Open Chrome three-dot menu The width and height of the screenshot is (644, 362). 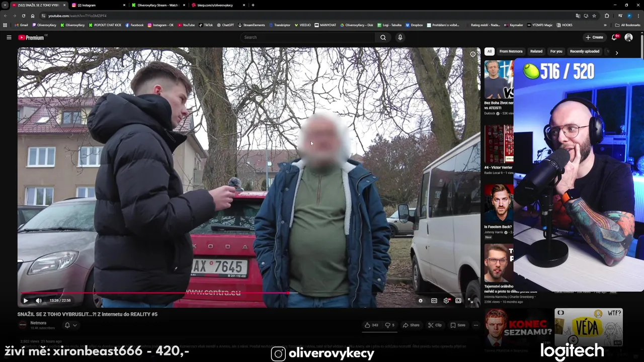pos(638,16)
